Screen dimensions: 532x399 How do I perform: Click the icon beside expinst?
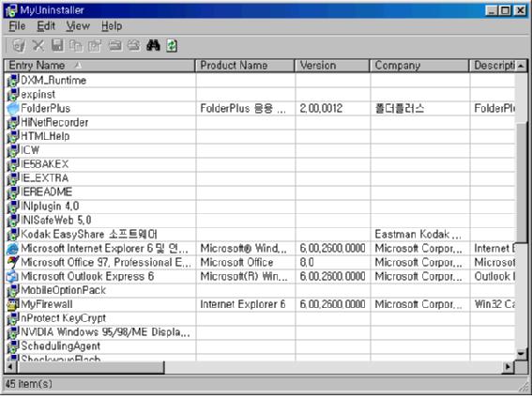pos(13,95)
